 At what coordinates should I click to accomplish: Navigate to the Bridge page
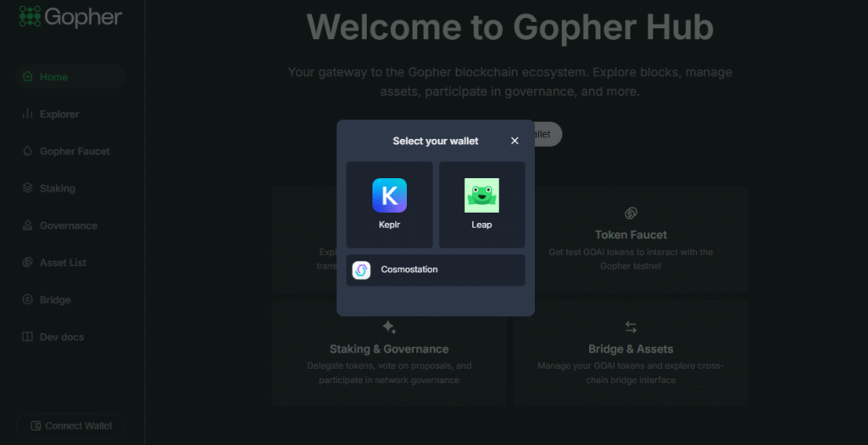coord(55,300)
